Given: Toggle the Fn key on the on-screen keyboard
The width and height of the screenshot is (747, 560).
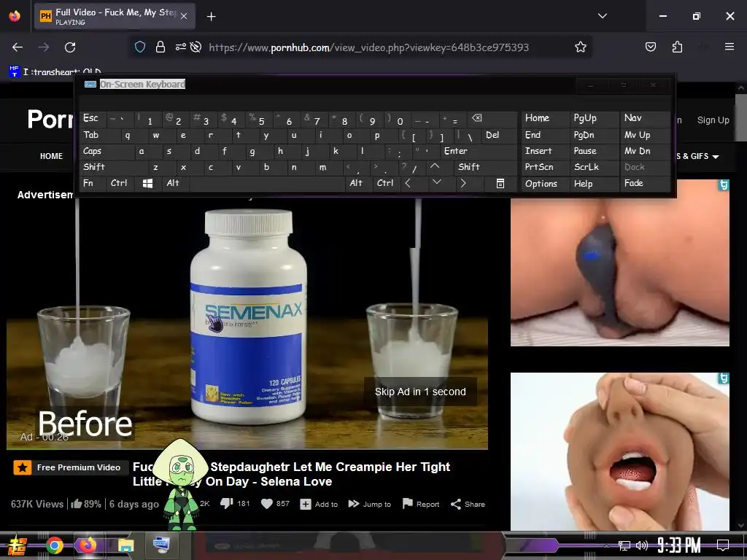Looking at the screenshot, I should (x=93, y=183).
